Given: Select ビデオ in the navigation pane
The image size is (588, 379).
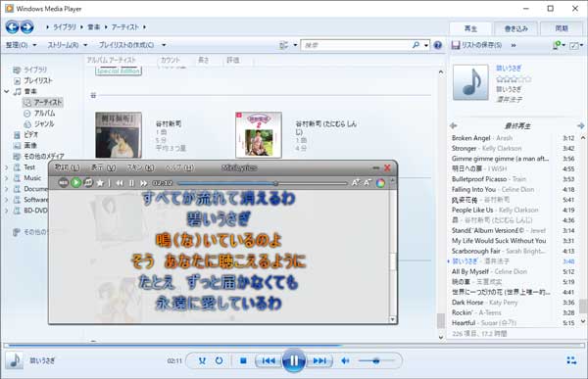Looking at the screenshot, I should tap(25, 134).
